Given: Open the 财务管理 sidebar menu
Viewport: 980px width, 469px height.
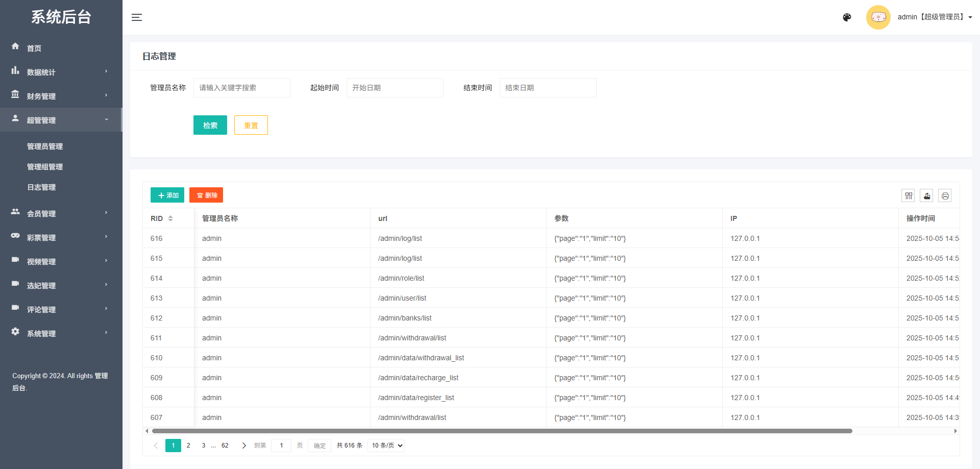Looking at the screenshot, I should point(41,96).
